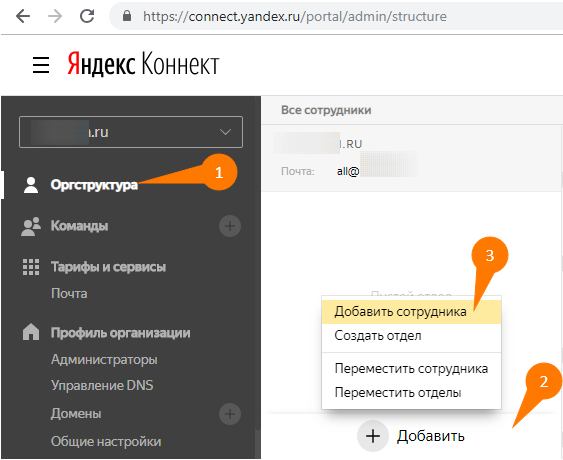Go back with the browser back arrow
The height and width of the screenshot is (460, 563).
tap(23, 16)
